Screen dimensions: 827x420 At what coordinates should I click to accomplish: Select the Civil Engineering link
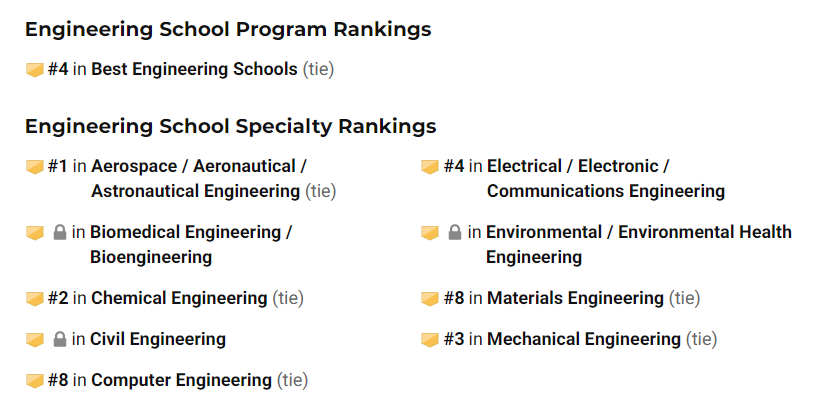pyautogui.click(x=158, y=340)
